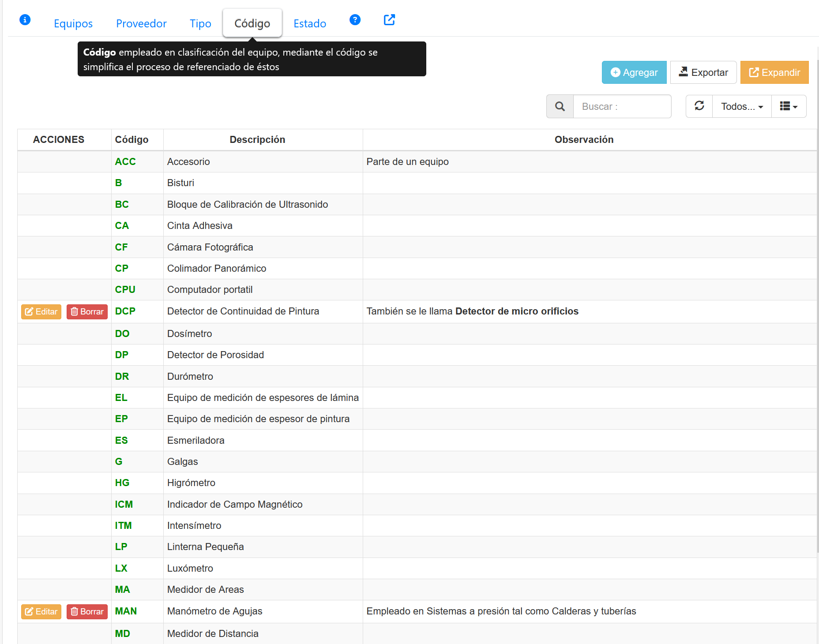Switch to the Equipos tab
819x644 pixels.
click(73, 23)
